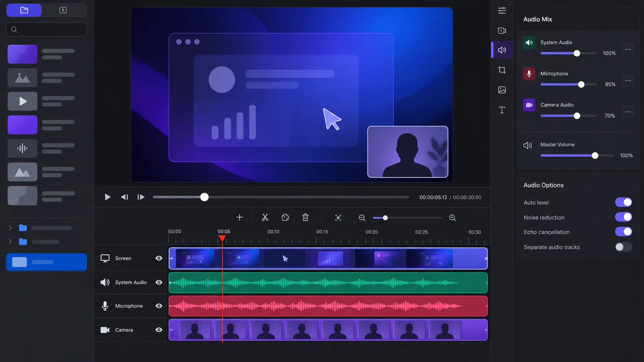This screenshot has width=644, height=362.
Task: Enable Separate audio tracks switch
Action: pos(624,247)
